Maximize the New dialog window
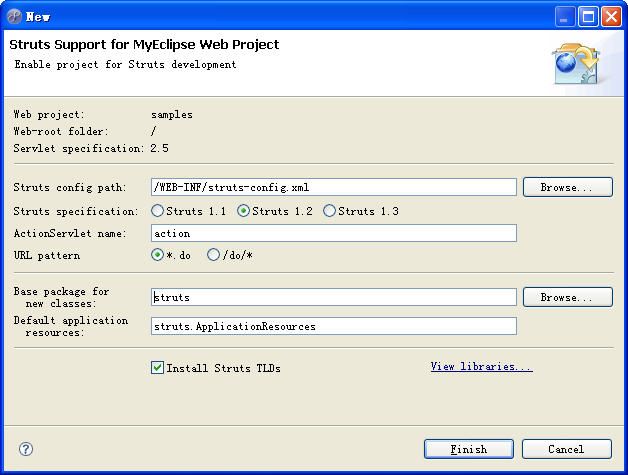This screenshot has height=475, width=628. click(x=588, y=17)
